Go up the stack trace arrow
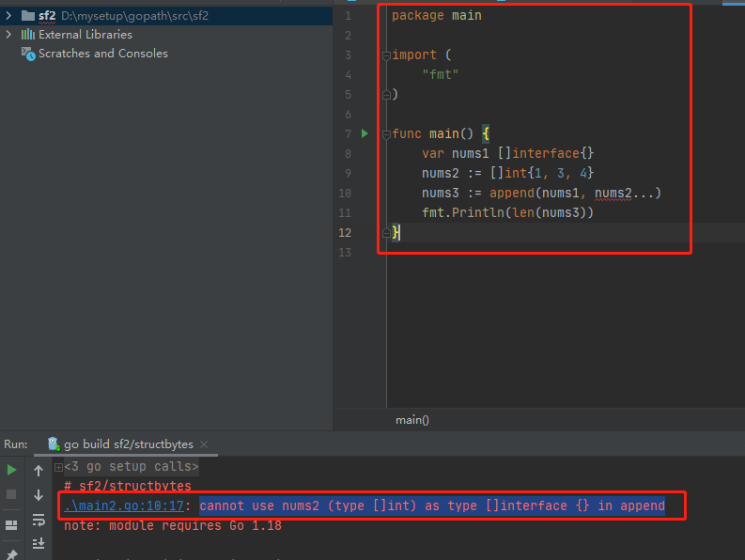The image size is (745, 560). (x=39, y=471)
